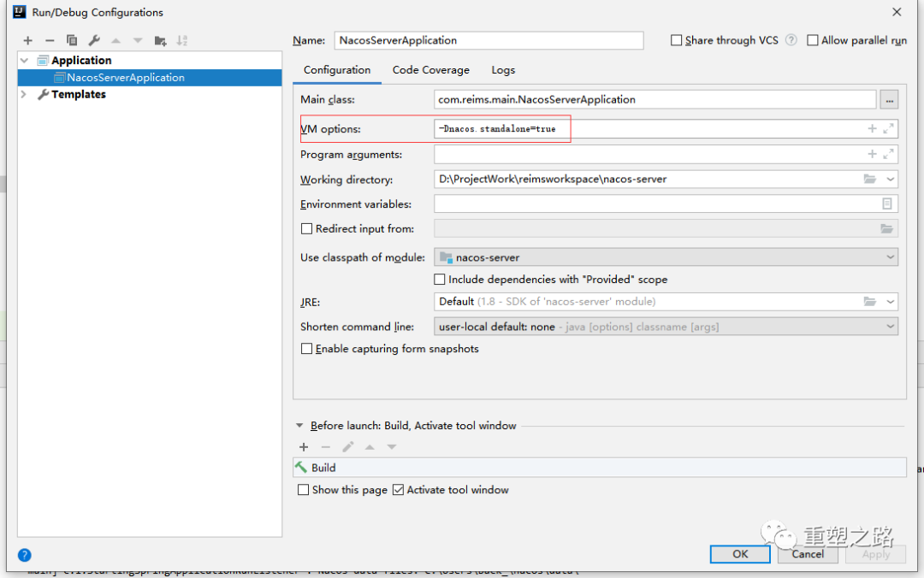Insert macro in Program arguments plus icon
This screenshot has width=924, height=578.
tap(872, 154)
